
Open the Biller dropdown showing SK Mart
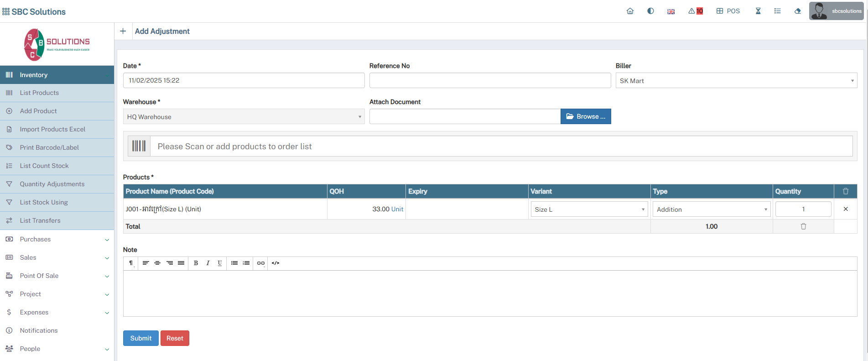point(736,81)
